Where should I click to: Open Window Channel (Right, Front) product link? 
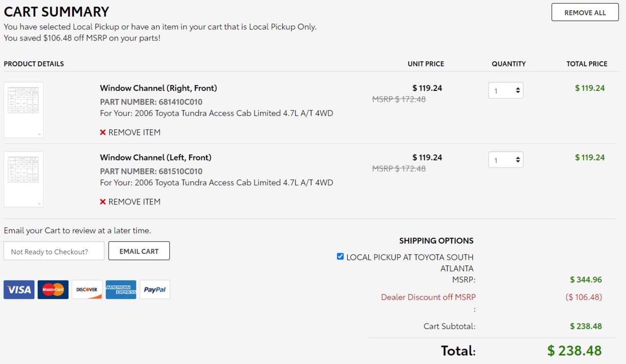coord(158,88)
